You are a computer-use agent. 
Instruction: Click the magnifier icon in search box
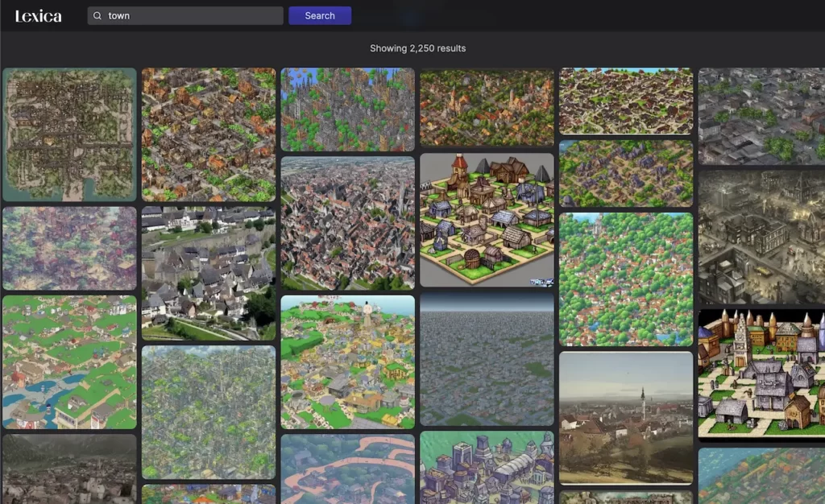point(97,16)
